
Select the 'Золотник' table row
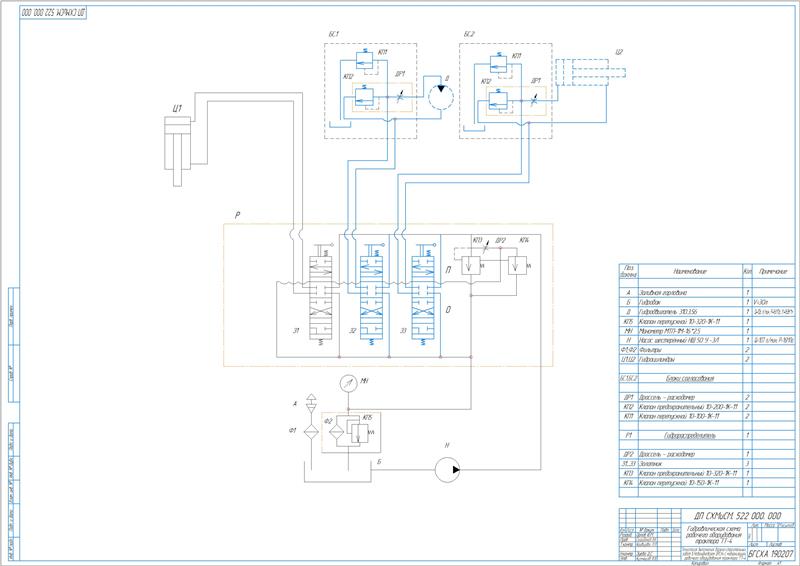coord(707,464)
